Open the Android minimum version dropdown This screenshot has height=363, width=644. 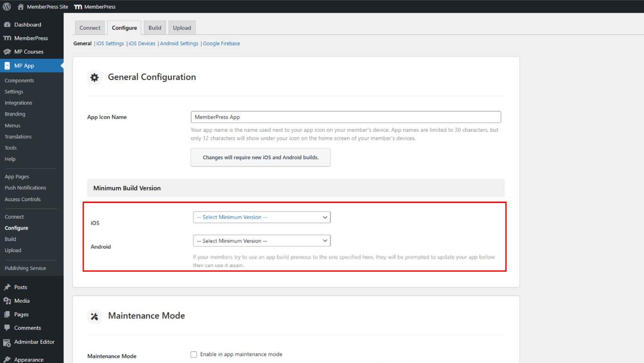coord(262,241)
